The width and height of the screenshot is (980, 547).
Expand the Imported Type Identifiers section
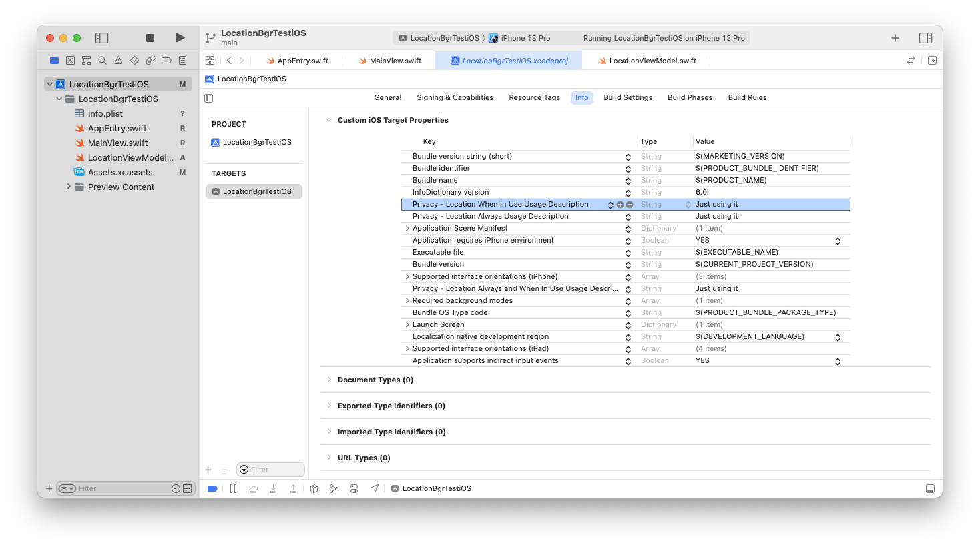click(328, 432)
